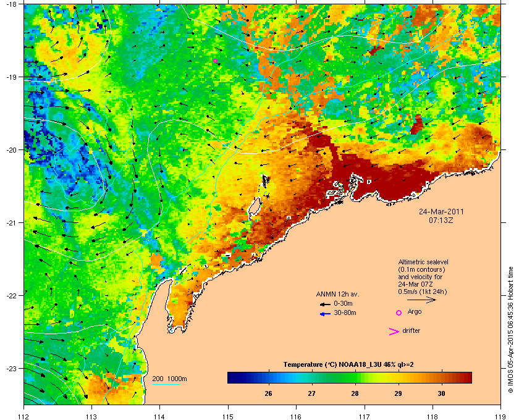This screenshot has width=519, height=420.
Task: Click the 'and velocity for' legend line
Action: click(x=420, y=277)
